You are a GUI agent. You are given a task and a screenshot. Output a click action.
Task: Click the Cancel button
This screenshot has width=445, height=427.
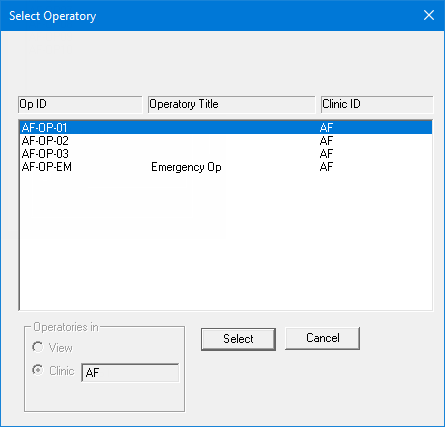point(322,338)
